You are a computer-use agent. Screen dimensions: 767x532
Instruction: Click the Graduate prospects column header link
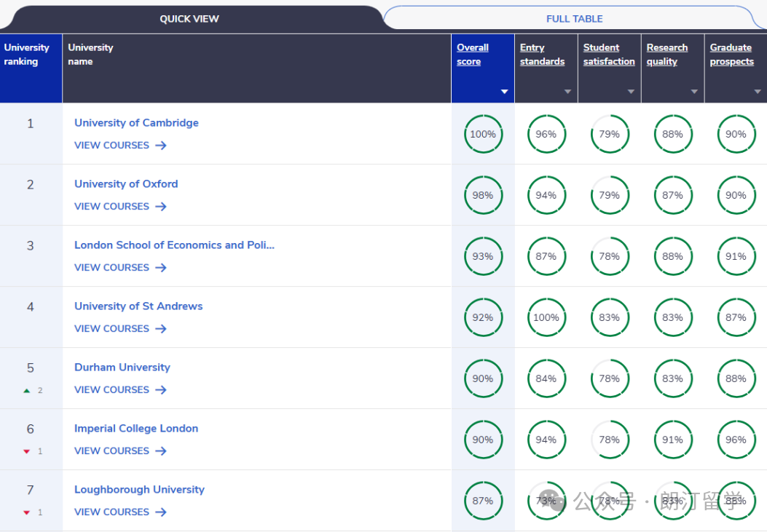pyautogui.click(x=732, y=55)
